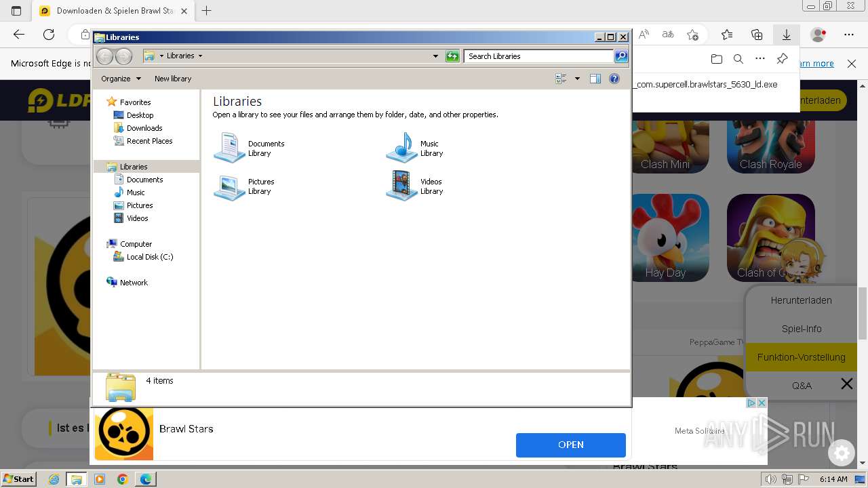868x488 pixels.
Task: Click the green refresh icon in Explorer
Action: (x=452, y=56)
